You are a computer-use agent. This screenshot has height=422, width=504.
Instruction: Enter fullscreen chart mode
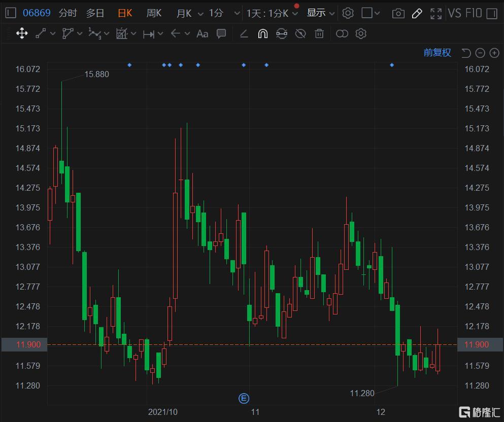coord(435,13)
